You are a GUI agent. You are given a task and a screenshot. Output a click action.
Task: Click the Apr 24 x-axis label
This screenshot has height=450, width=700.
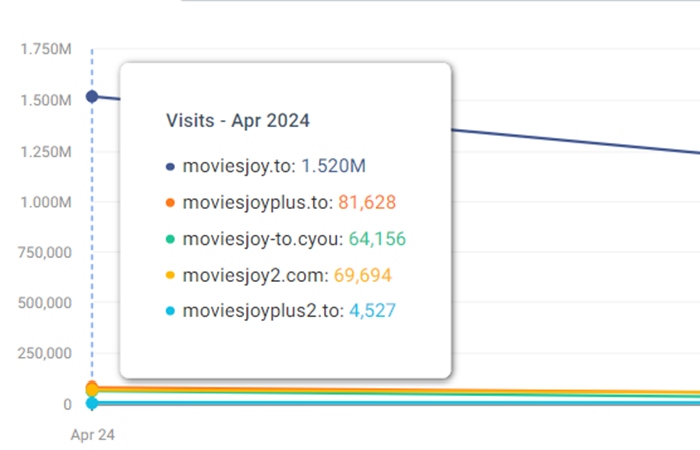(92, 435)
